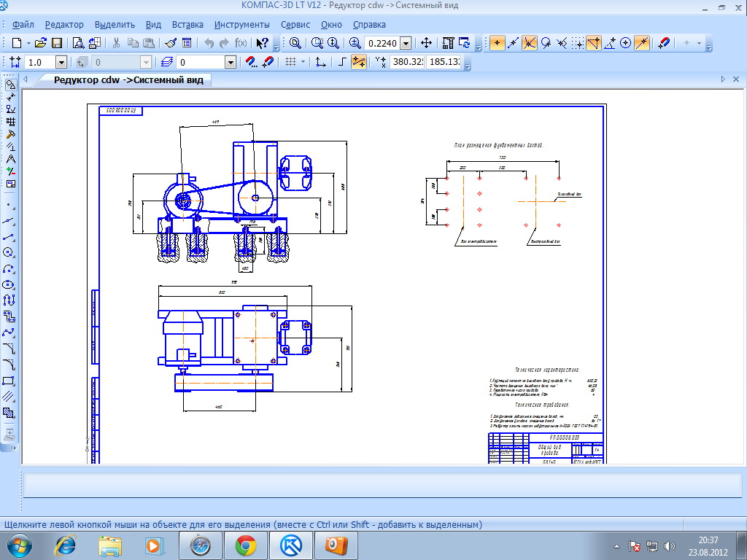This screenshot has width=747, height=560.
Task: Expand the Standard toolbar overflow options
Action: [276, 47]
